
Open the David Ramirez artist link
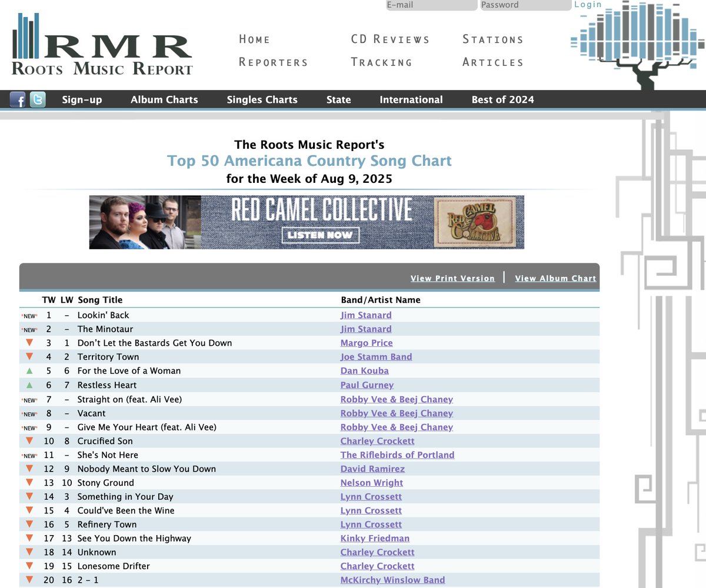coord(372,469)
